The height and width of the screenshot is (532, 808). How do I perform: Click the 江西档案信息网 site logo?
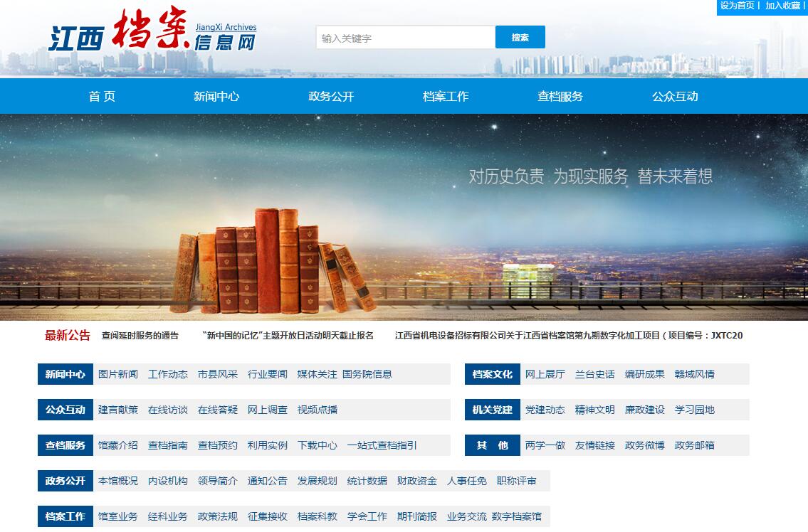(152, 33)
